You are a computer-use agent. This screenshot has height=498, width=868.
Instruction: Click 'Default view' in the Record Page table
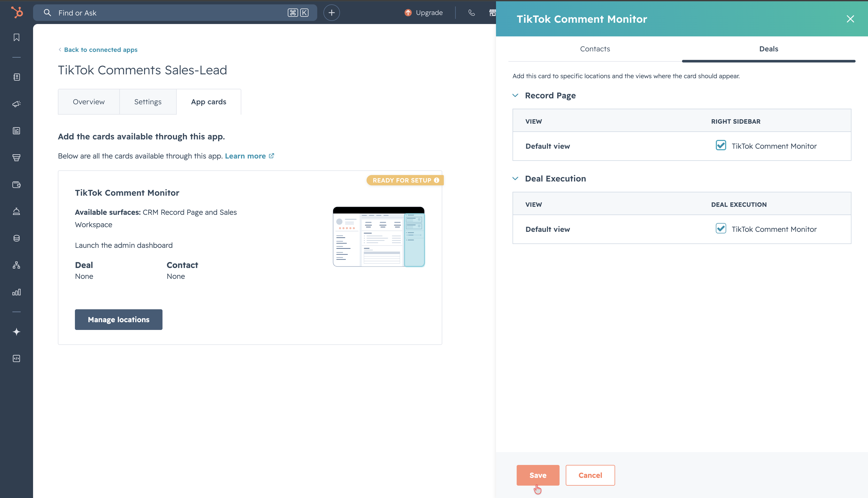coord(548,146)
